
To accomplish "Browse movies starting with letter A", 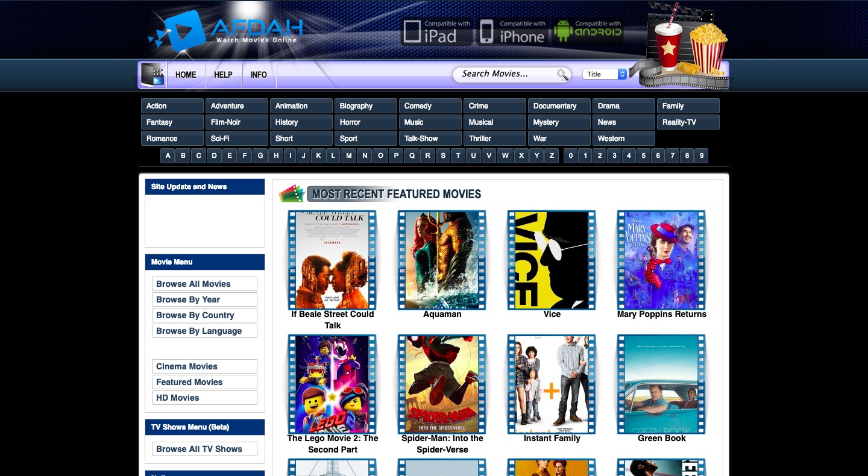I will tap(168, 156).
